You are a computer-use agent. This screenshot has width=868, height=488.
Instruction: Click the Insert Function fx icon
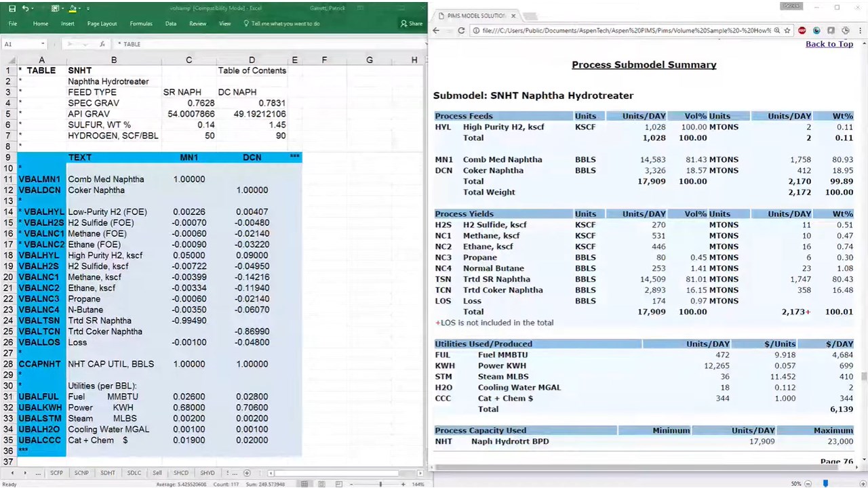click(x=102, y=44)
